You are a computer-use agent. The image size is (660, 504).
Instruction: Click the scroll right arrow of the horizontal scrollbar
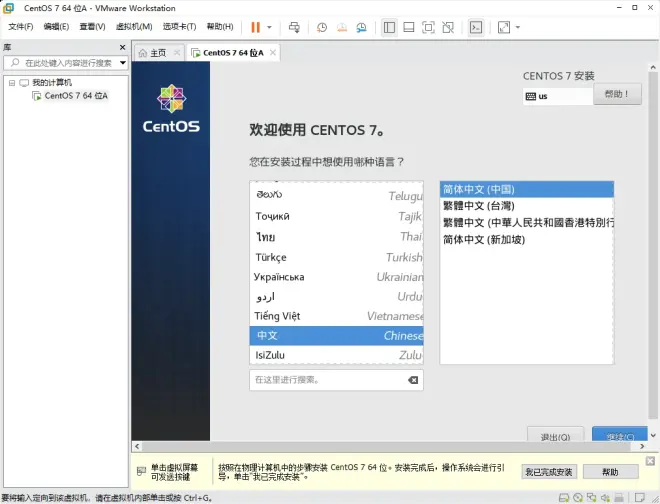642,446
